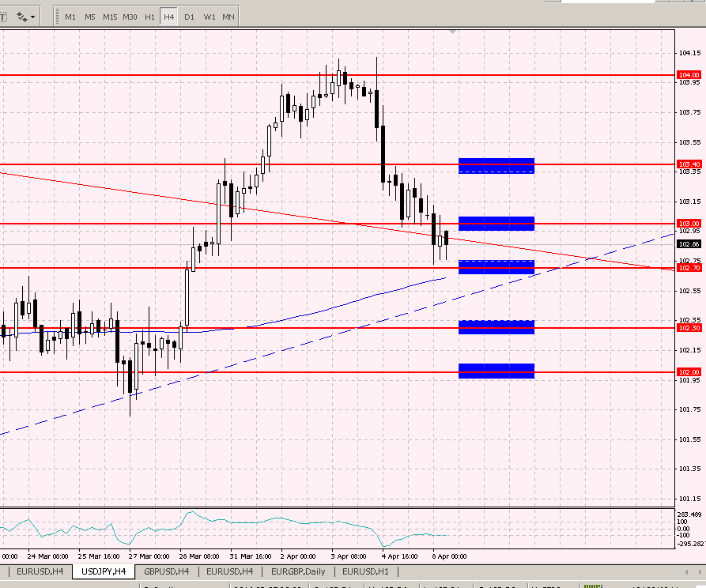This screenshot has width=706, height=588.
Task: Click the 28 Mar 08:00 date label
Action: 199,556
